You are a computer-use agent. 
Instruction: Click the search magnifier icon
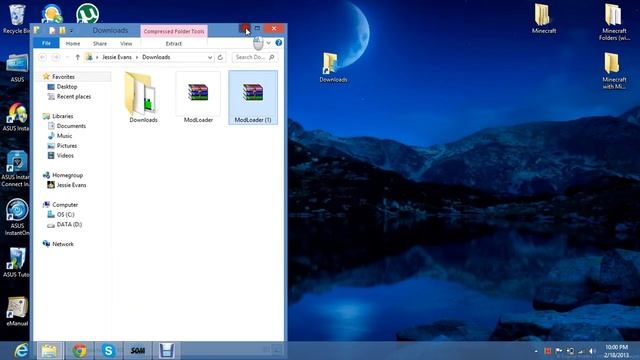(x=271, y=57)
